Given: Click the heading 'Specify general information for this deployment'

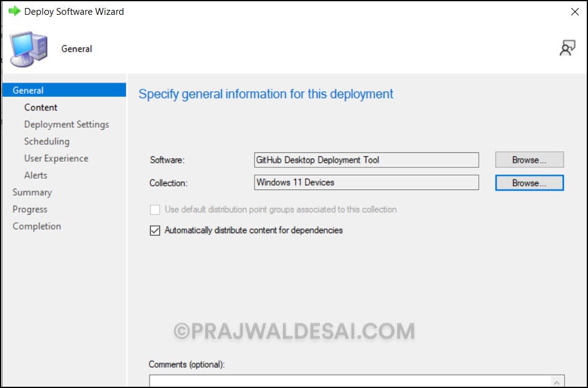Looking at the screenshot, I should [x=266, y=94].
